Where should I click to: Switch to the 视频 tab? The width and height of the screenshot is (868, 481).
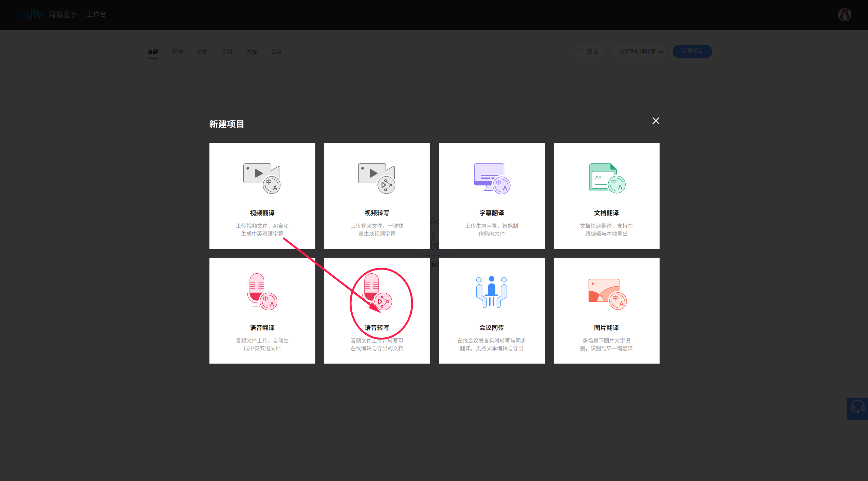coord(178,52)
